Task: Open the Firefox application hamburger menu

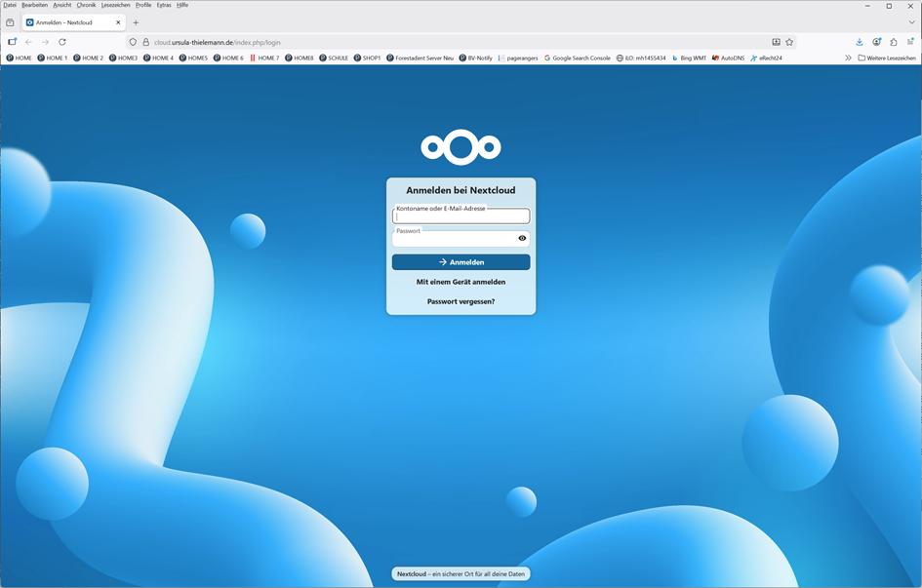Action: pos(910,42)
